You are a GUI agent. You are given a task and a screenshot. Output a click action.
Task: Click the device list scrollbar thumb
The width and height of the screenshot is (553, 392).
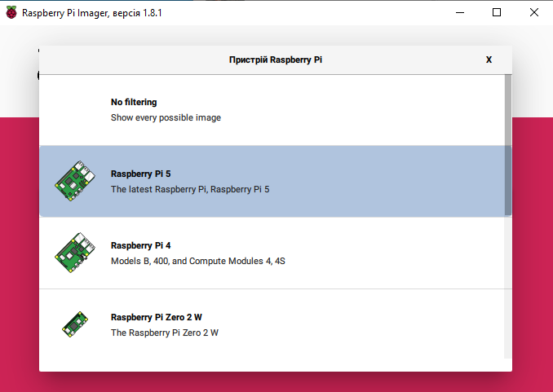tap(508, 145)
